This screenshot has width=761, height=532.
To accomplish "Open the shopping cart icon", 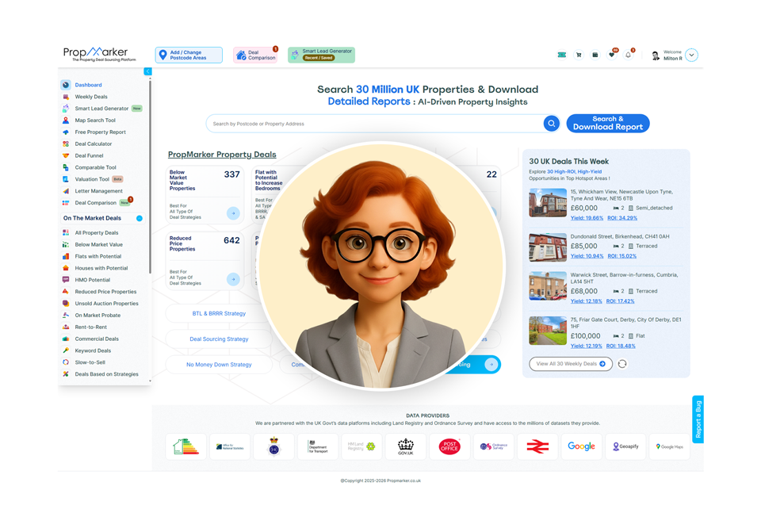I will (579, 55).
